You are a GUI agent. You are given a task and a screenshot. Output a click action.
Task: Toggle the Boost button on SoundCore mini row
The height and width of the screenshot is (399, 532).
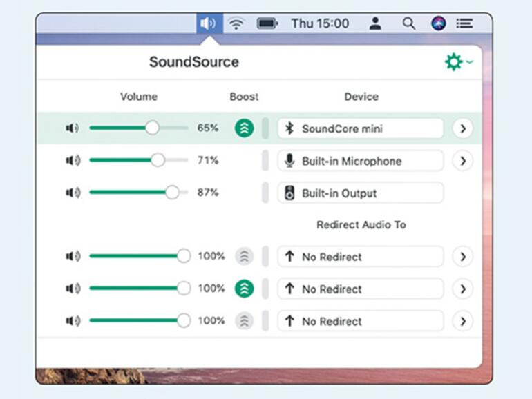click(x=244, y=128)
